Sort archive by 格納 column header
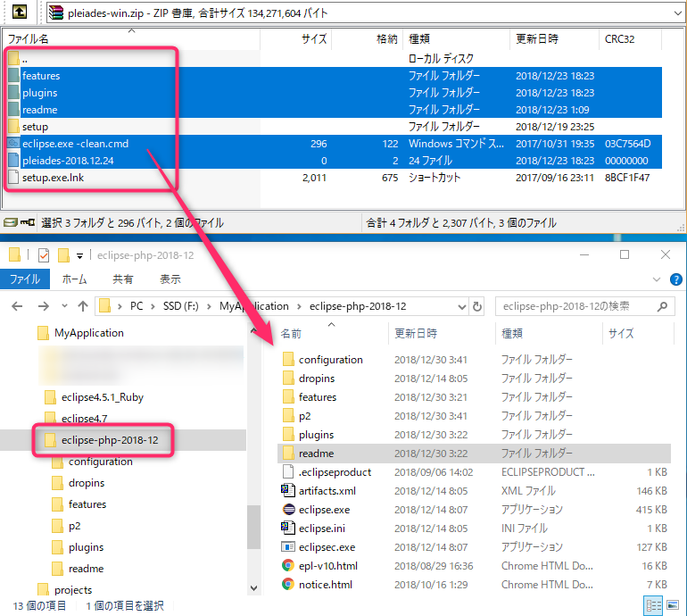This screenshot has width=687, height=616. (x=368, y=39)
